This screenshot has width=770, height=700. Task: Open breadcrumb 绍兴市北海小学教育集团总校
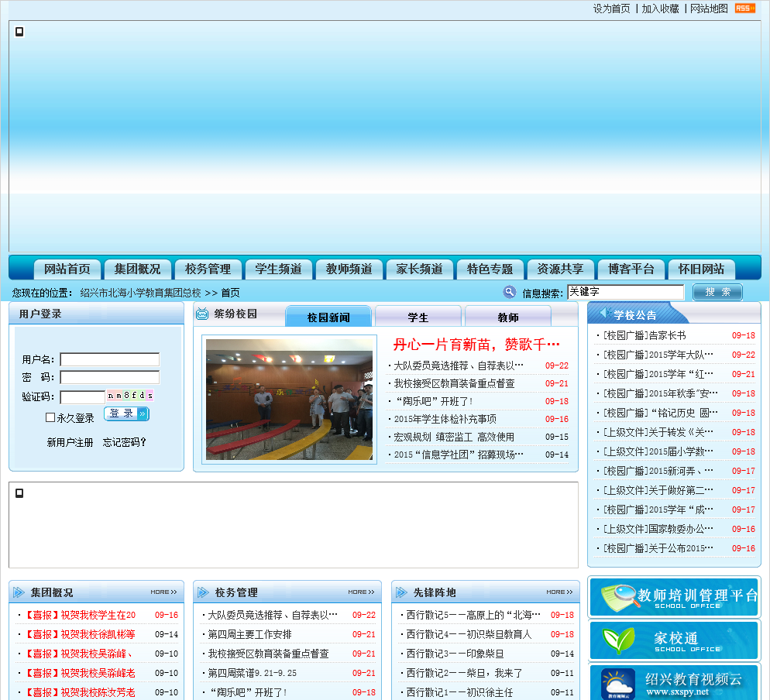(140, 293)
